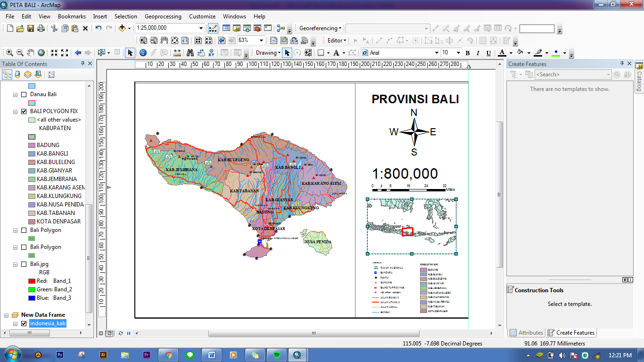Click the Measure ruler tool
This screenshot has height=362, width=644.
click(177, 53)
